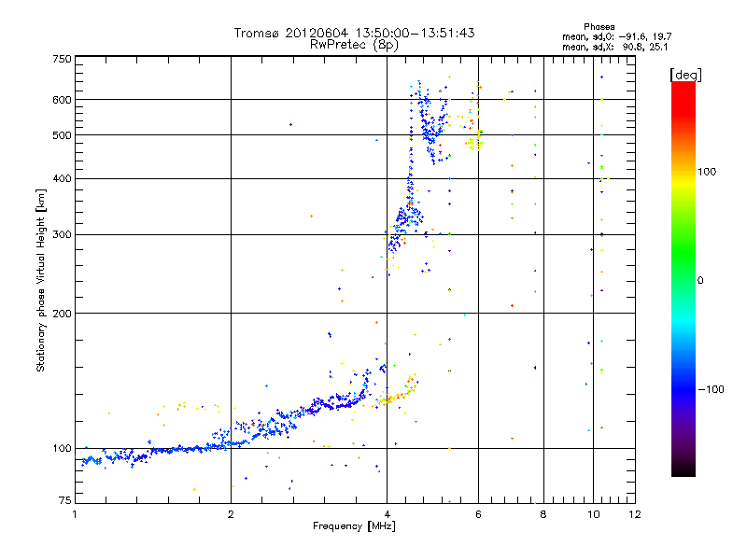This screenshot has width=747, height=560.
Task: Click the plot title 'Tromsø 20120604 13:50:00-13:51:43'
Action: (354, 33)
